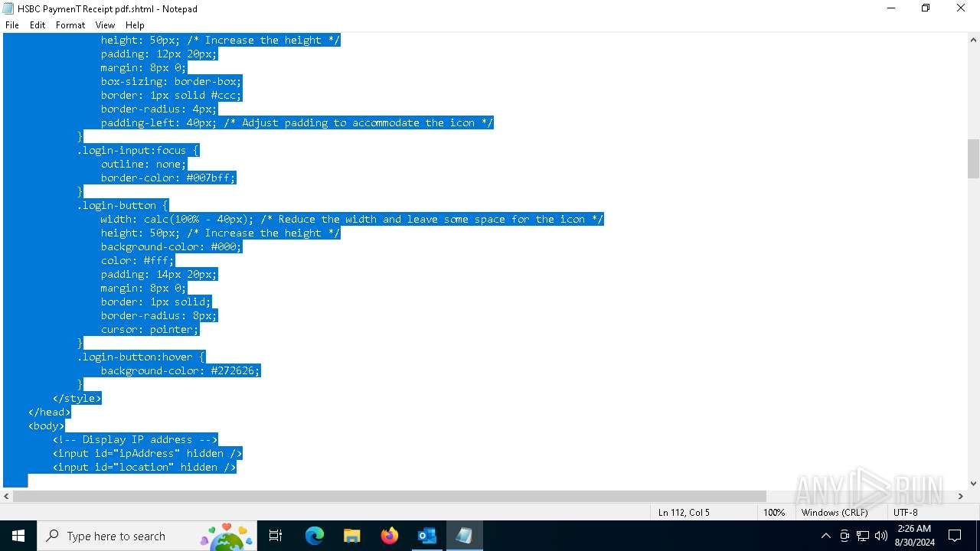Click the taskbar search box
This screenshot has width=980, height=551.
[147, 536]
